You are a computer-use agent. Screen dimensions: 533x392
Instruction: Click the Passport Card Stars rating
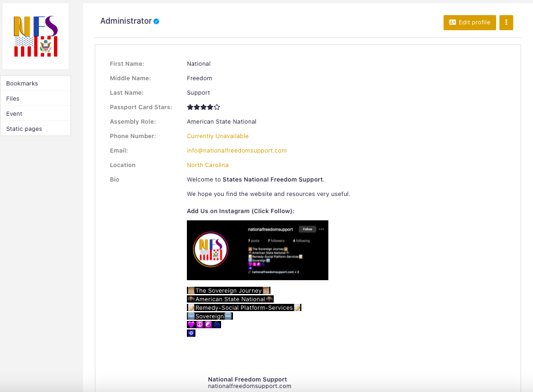[203, 107]
